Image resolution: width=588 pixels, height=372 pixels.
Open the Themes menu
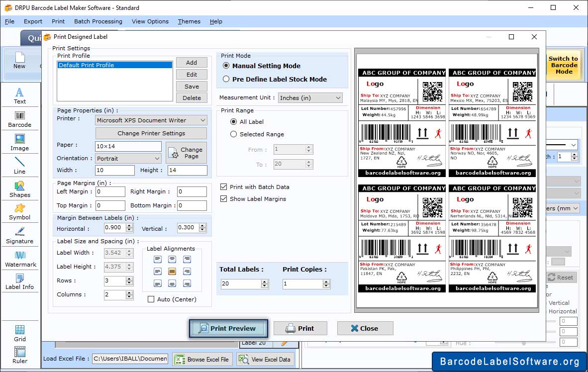pos(189,21)
